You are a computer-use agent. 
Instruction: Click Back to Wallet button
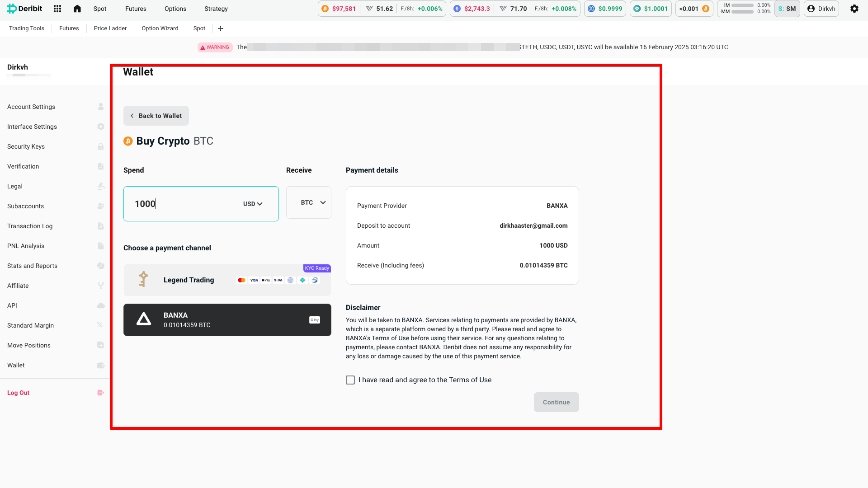point(156,116)
